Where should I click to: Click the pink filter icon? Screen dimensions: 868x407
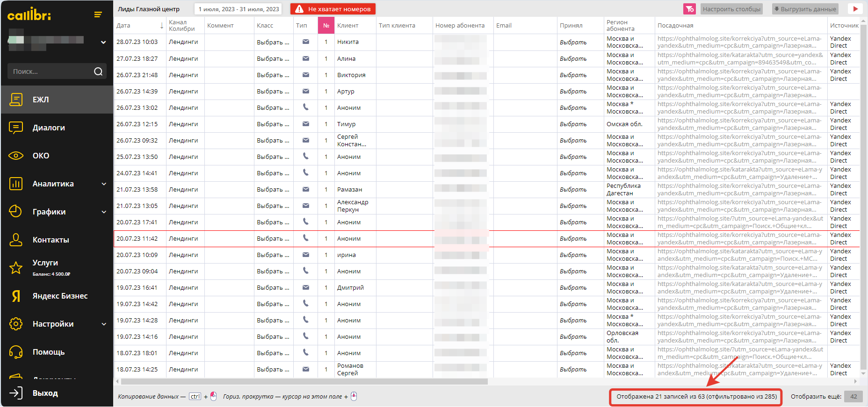[689, 9]
